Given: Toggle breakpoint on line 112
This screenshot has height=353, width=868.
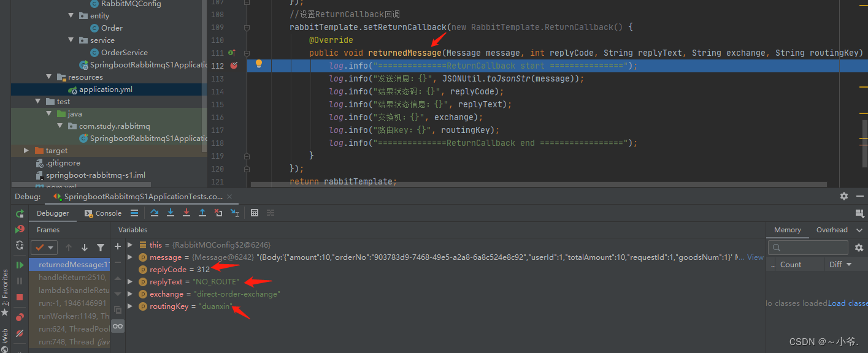Looking at the screenshot, I should tap(233, 65).
